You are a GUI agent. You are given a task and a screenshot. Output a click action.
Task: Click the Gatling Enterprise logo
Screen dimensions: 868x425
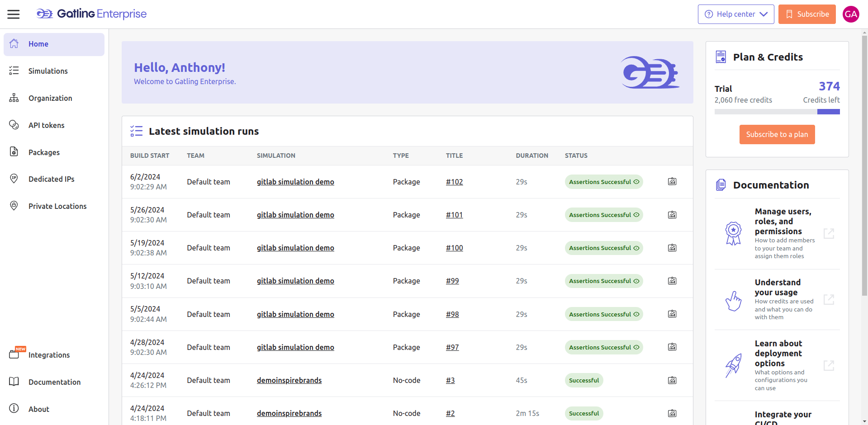pyautogui.click(x=91, y=14)
